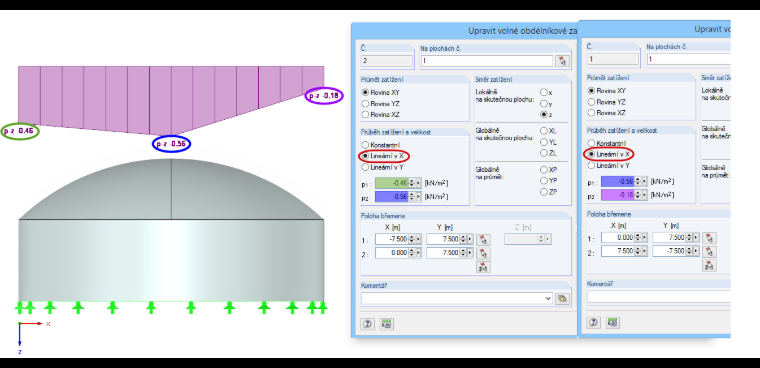
Task: Click the two-points selection icon in load No. 2 dialog
Action: click(x=483, y=267)
